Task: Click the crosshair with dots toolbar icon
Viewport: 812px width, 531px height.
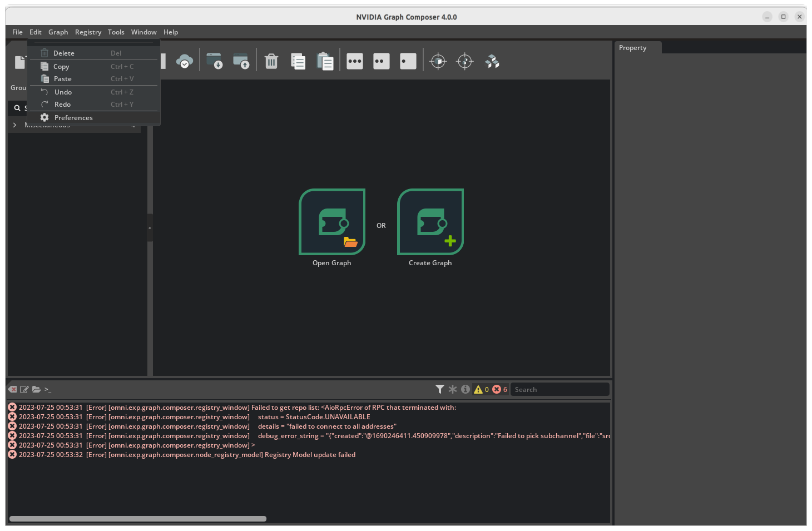Action: [x=465, y=61]
